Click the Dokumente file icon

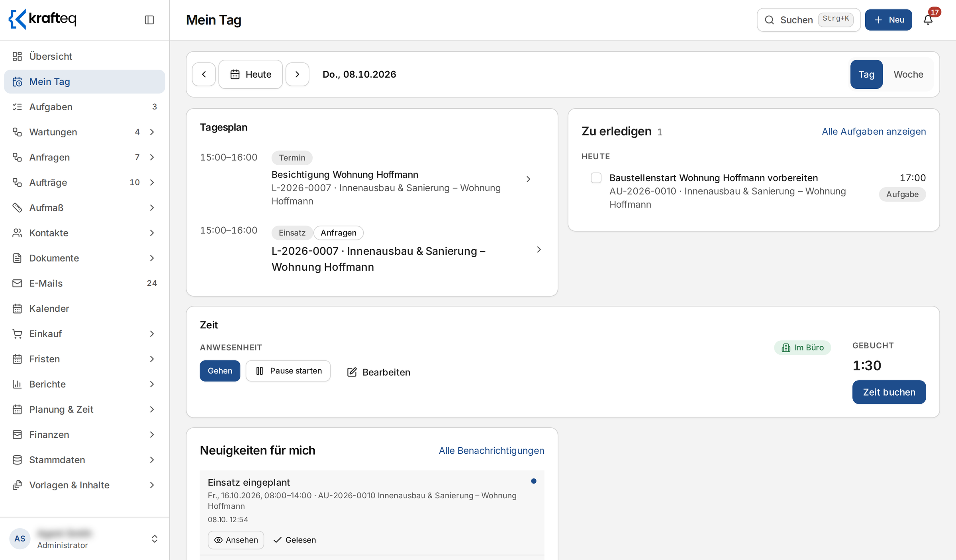pos(17,258)
